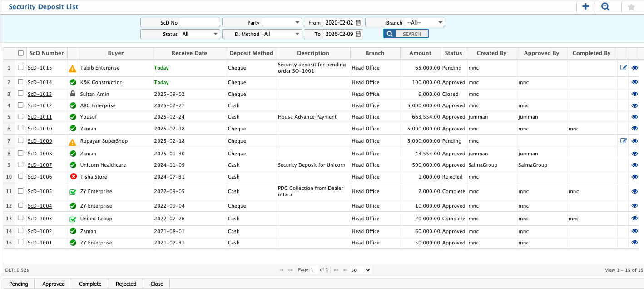This screenshot has width=644, height=289.
Task: Click the ScD No input field
Action: (200, 23)
